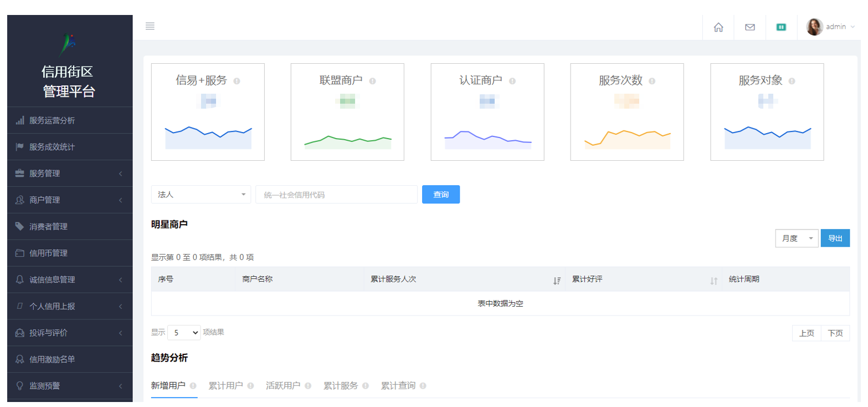Click the hamburger menu icon to collapse sidebar
The width and height of the screenshot is (868, 407).
(x=150, y=27)
